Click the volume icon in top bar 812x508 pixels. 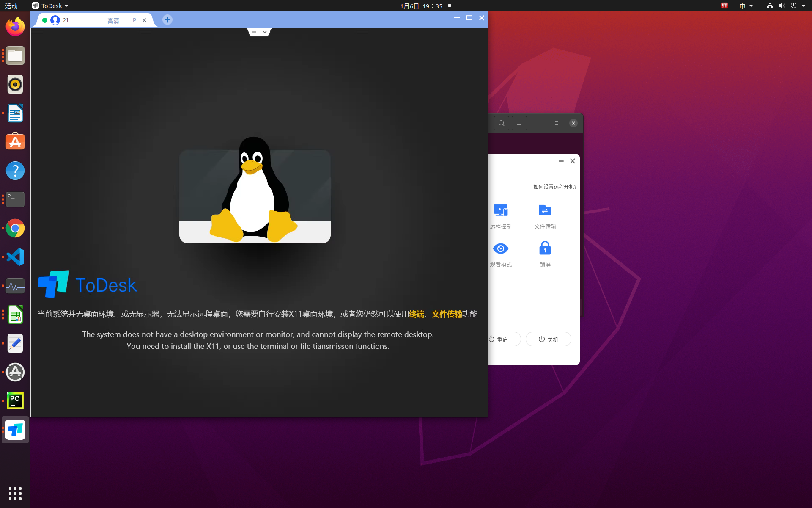click(x=782, y=6)
